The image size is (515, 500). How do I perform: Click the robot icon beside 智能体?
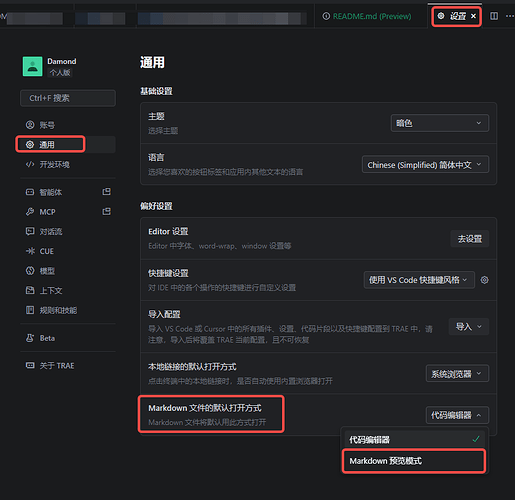click(30, 192)
